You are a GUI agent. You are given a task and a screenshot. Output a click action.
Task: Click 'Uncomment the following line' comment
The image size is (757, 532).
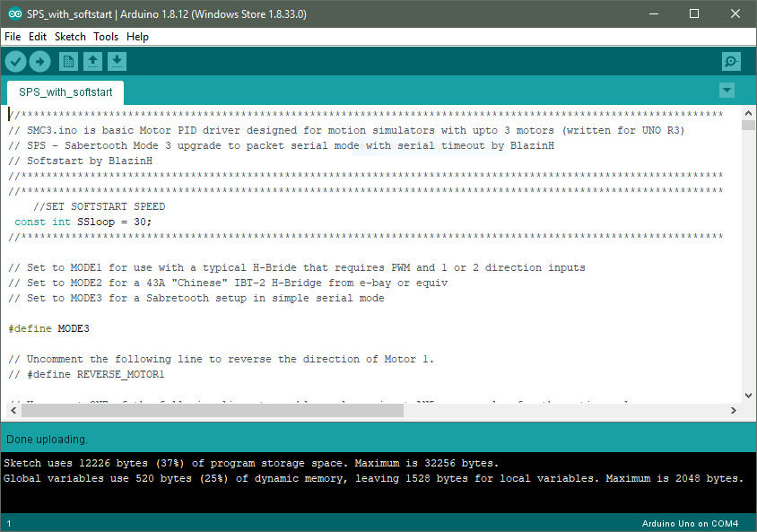[x=222, y=359]
